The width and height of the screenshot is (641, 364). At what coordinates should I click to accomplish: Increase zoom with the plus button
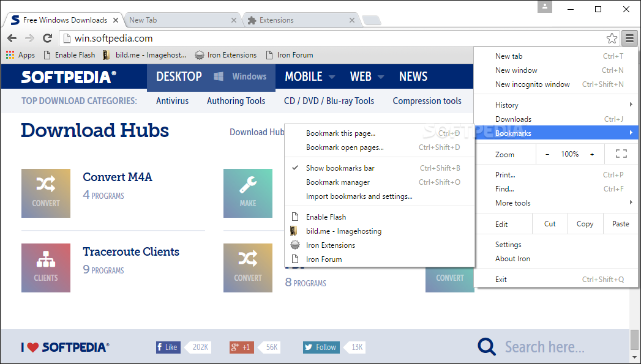(592, 154)
